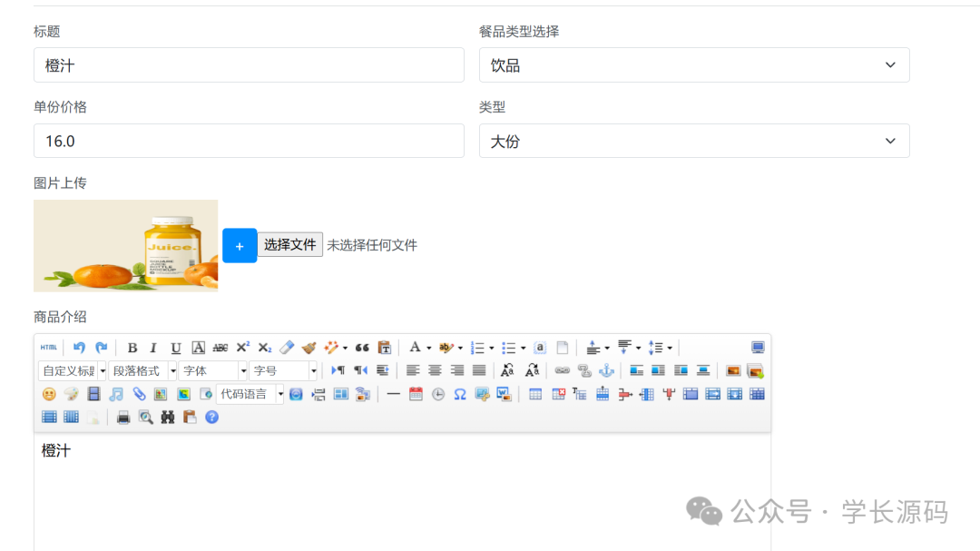
Task: Set text direction right-to-left
Action: click(360, 371)
